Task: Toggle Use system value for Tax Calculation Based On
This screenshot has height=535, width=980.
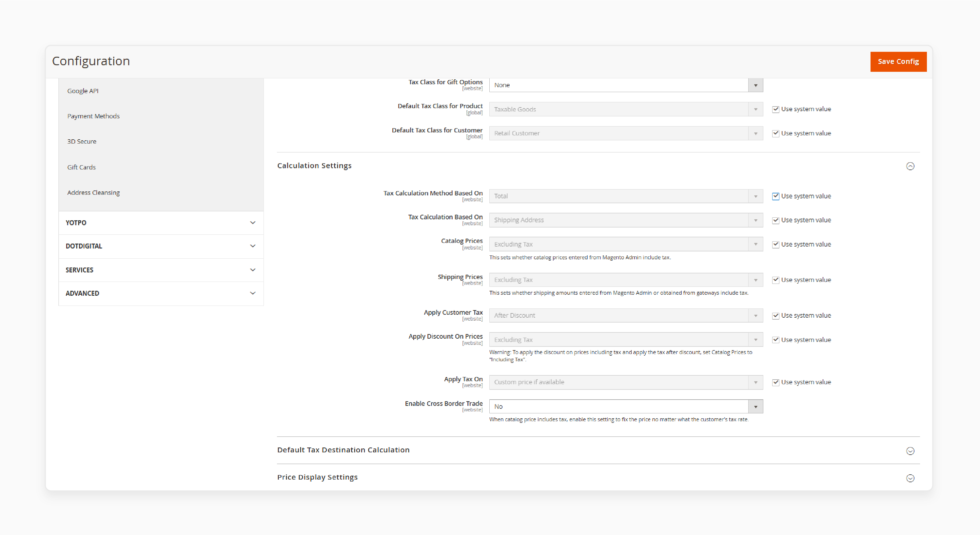Action: pyautogui.click(x=775, y=221)
